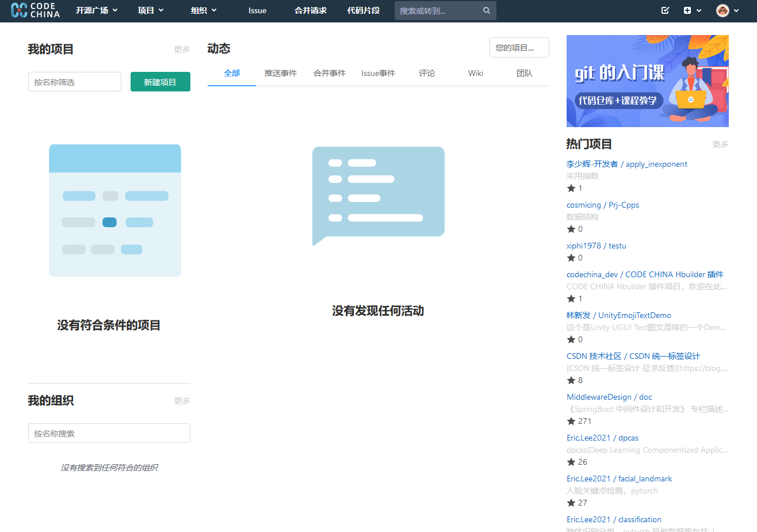Click star icon under UnityEmojiTextDemo
Screen dimensions: 757x532
click(571, 340)
